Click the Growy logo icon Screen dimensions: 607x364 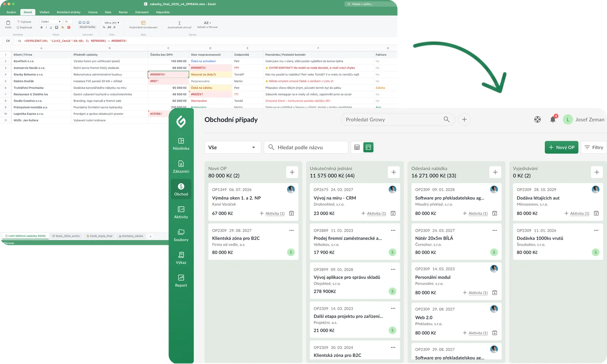pyautogui.click(x=181, y=121)
